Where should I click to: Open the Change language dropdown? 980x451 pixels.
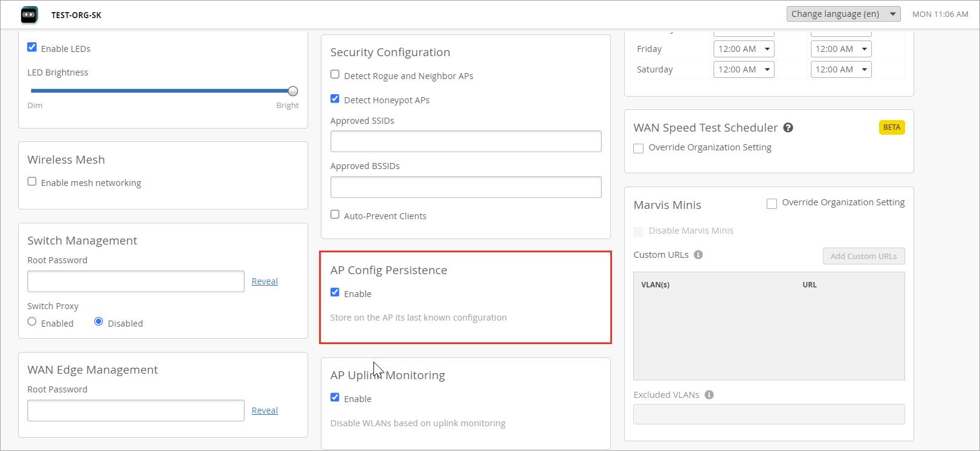pyautogui.click(x=843, y=14)
